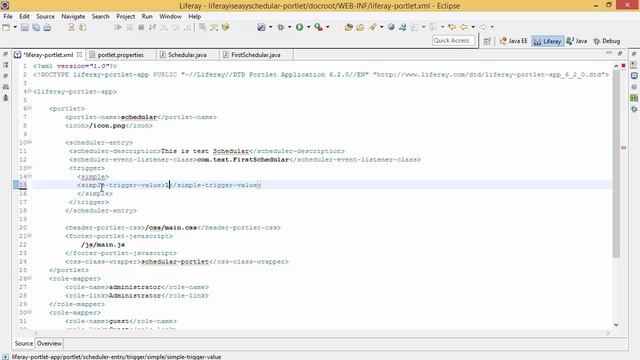The width and height of the screenshot is (640, 360).
Task: Minimize the editor area with its minimize icon
Action: [609, 53]
